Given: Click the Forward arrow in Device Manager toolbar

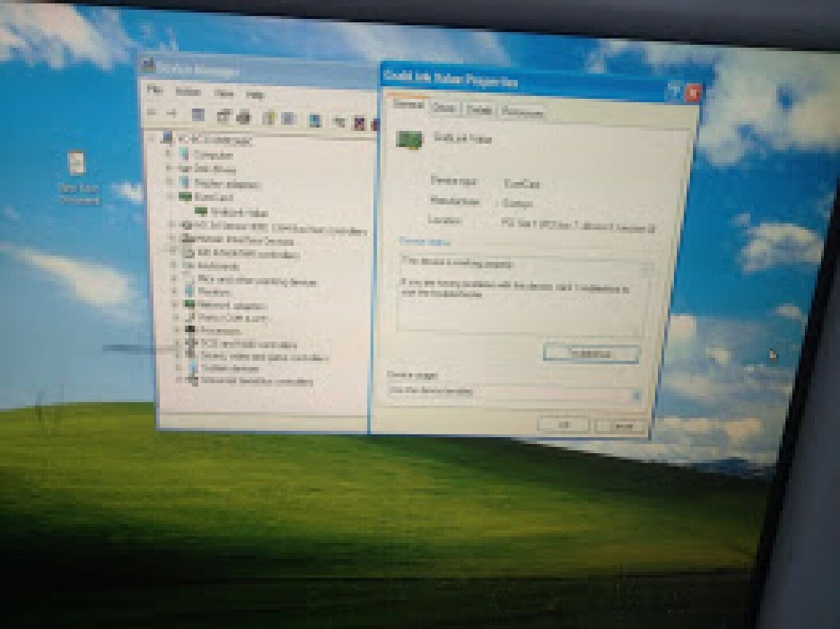Looking at the screenshot, I should coord(171,114).
